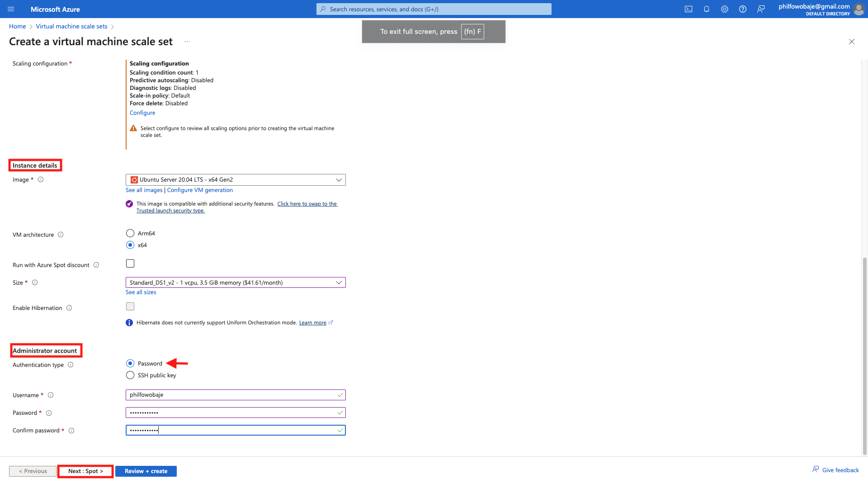Open the ellipsis menu beside page title
The height and width of the screenshot is (488, 868).
(187, 42)
